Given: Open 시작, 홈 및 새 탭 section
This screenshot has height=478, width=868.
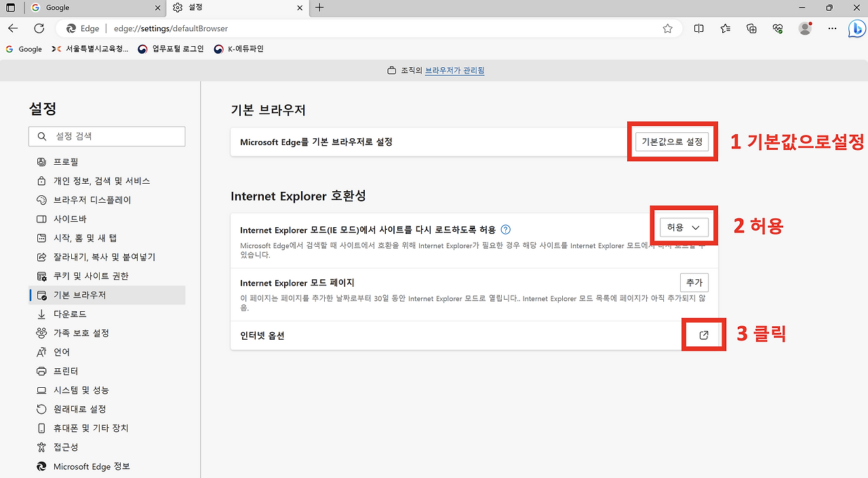Looking at the screenshot, I should click(x=107, y=238).
